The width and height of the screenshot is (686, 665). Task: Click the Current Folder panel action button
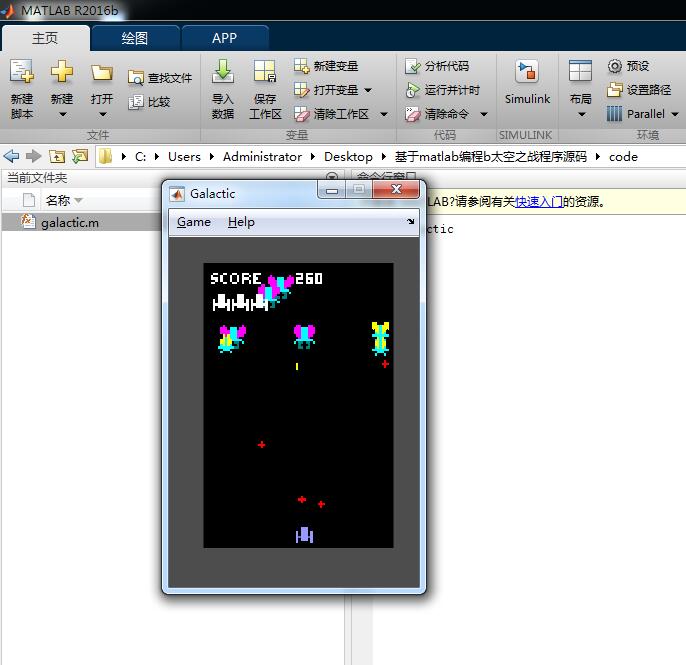click(332, 177)
